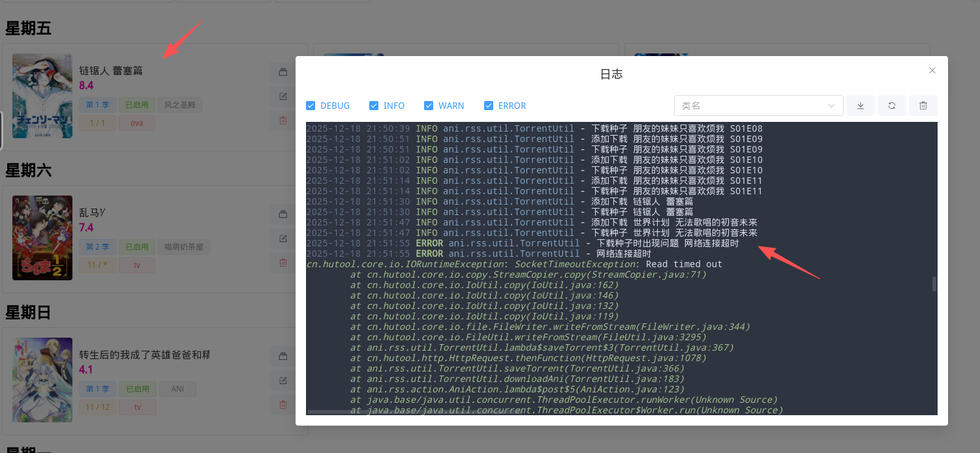
Task: Delete the 转生后的我成了英雄爸爸 subscription
Action: click(283, 405)
